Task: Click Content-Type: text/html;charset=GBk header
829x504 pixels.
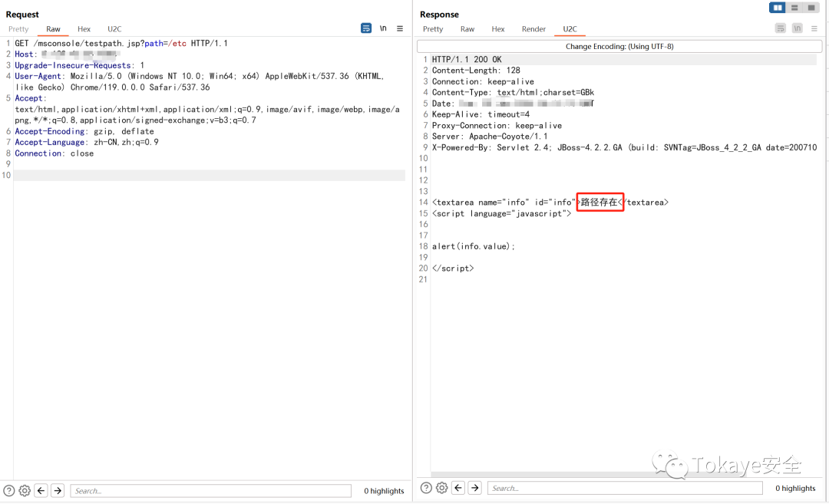Action: pos(513,93)
